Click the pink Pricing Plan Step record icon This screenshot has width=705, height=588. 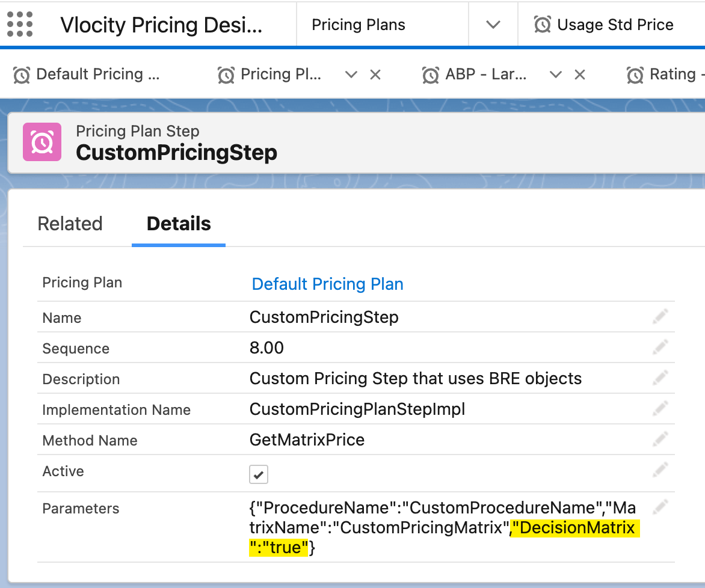pyautogui.click(x=42, y=142)
